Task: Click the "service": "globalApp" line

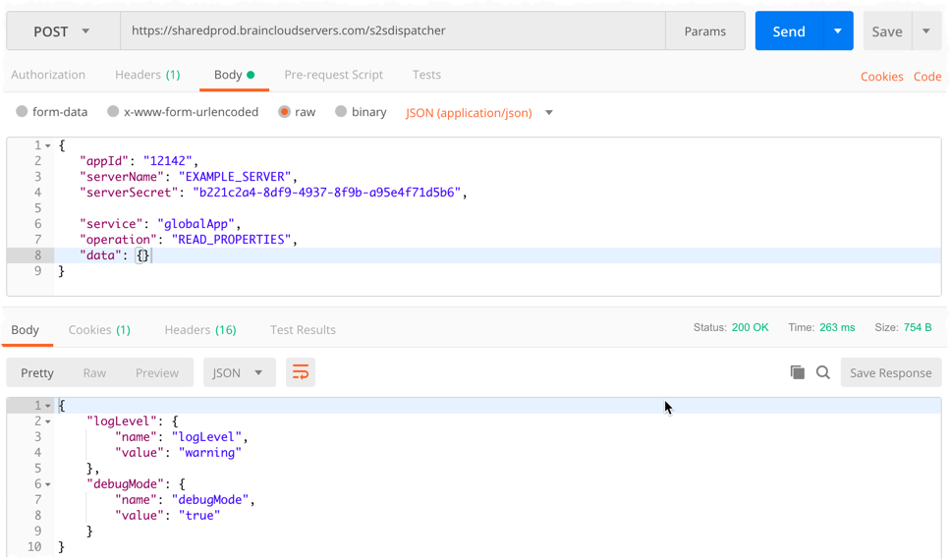Action: click(x=160, y=224)
